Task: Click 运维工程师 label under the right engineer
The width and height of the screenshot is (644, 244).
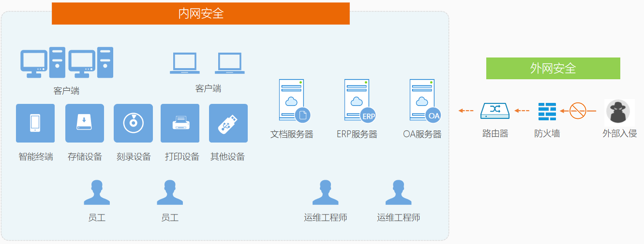Action: tap(399, 217)
